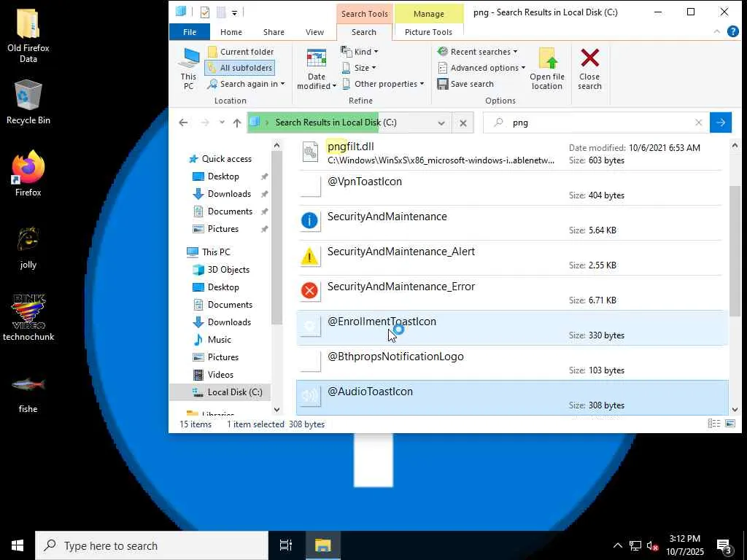Viewport: 747px width, 560px height.
Task: Open Kind refine dropdown
Action: point(360,52)
